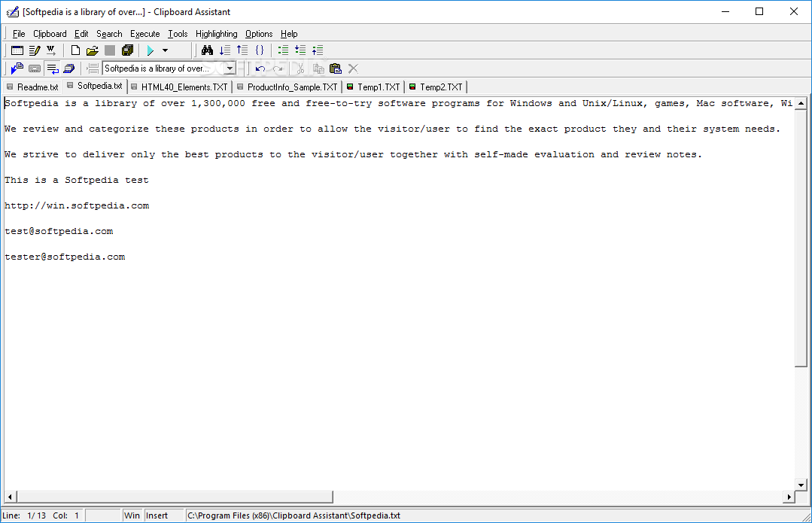Click the blue stacked pages icon
The image size is (812, 523).
pyautogui.click(x=69, y=68)
